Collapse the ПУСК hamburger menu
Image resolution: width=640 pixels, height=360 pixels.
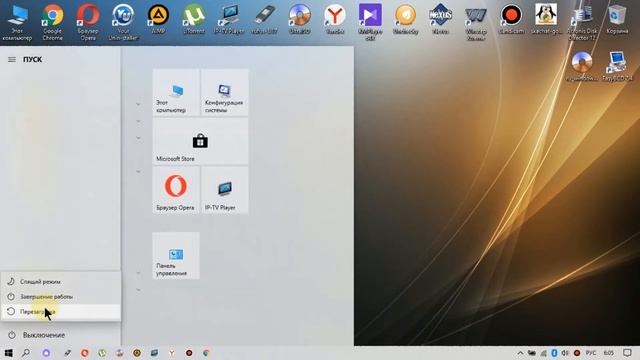pos(12,60)
